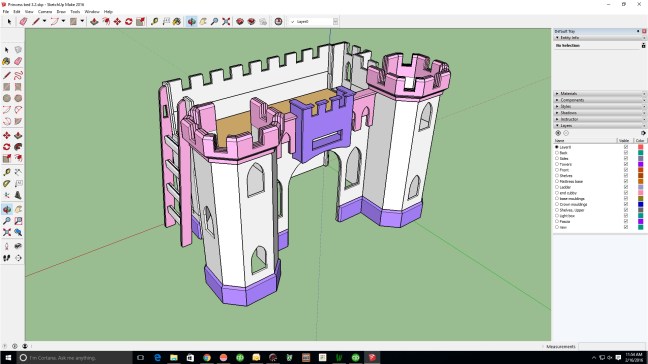
Task: Select the Position Camera tool
Action: [x=7, y=246]
